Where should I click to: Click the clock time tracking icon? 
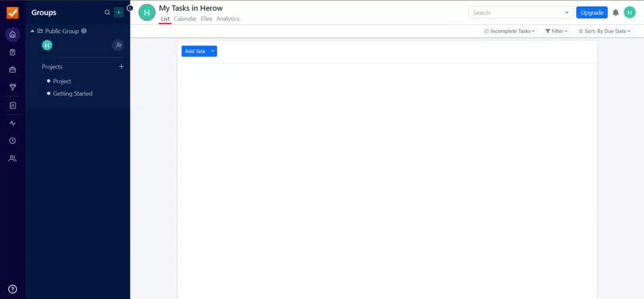coord(13,141)
